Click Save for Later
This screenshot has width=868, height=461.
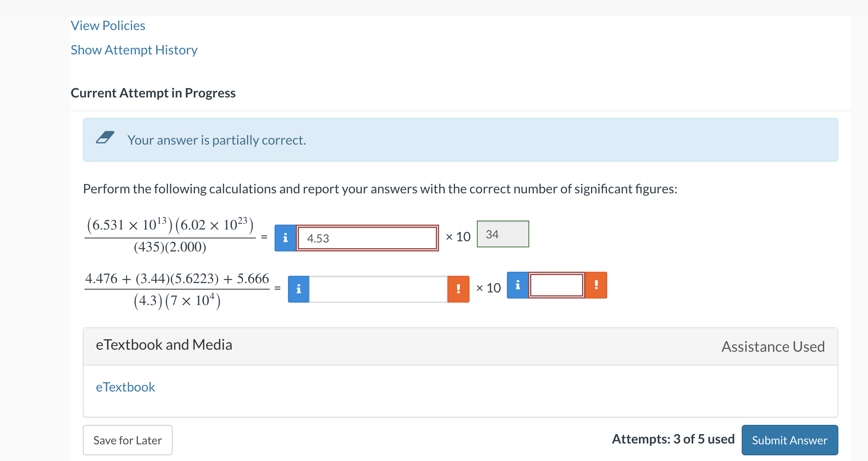click(128, 440)
